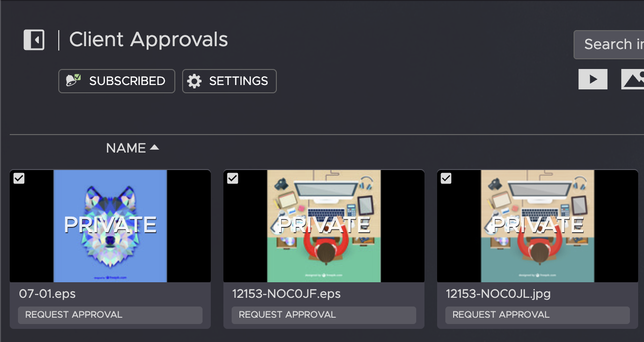The height and width of the screenshot is (342, 644).
Task: Click the 07-01.eps file name
Action: 48,294
